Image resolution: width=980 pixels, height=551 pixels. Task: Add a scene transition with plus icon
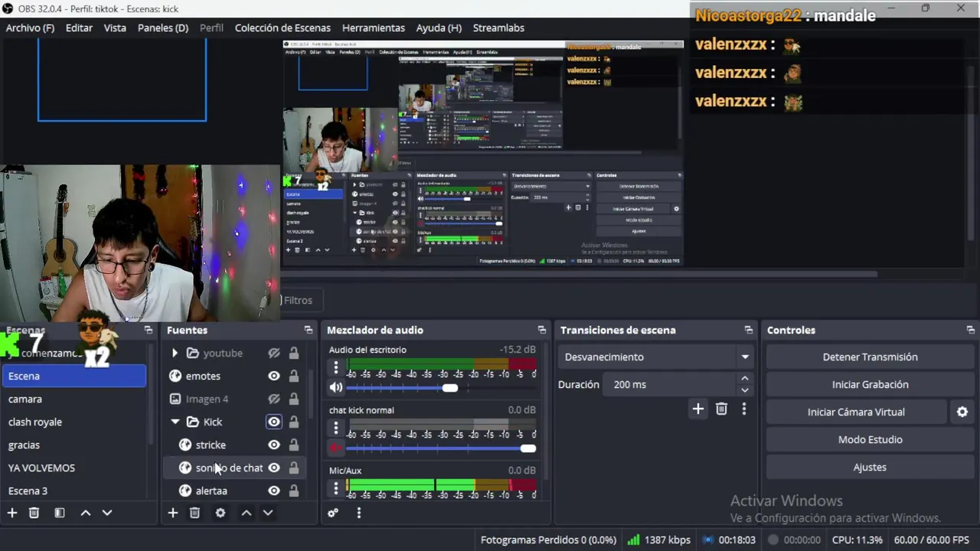click(x=698, y=409)
